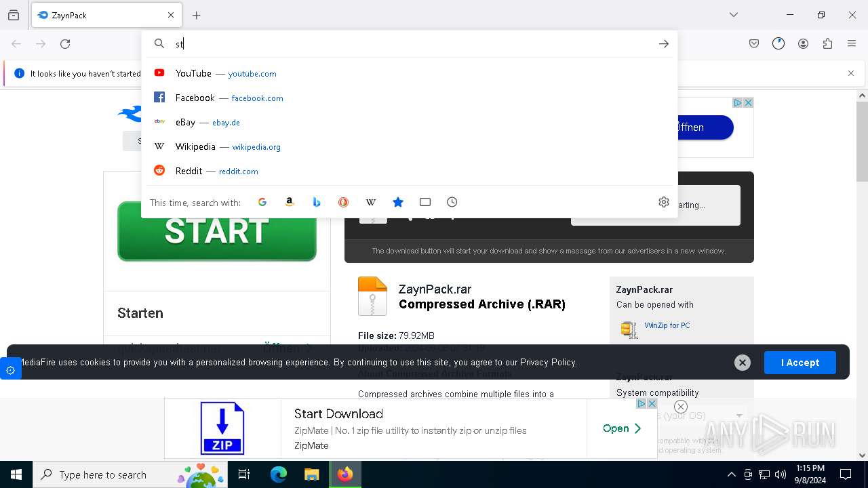This screenshot has width=868, height=488.
Task: Select the Wikipedia suggestion
Action: click(410, 146)
